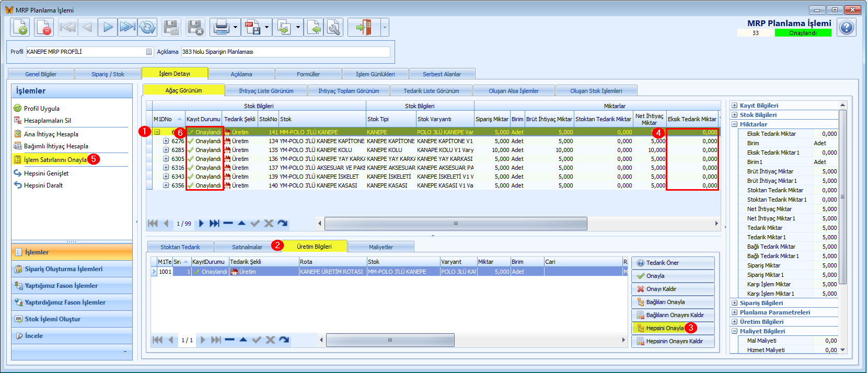This screenshot has height=373, width=868.
Task: Click the cancel X in the tree grid navigator
Action: [269, 224]
